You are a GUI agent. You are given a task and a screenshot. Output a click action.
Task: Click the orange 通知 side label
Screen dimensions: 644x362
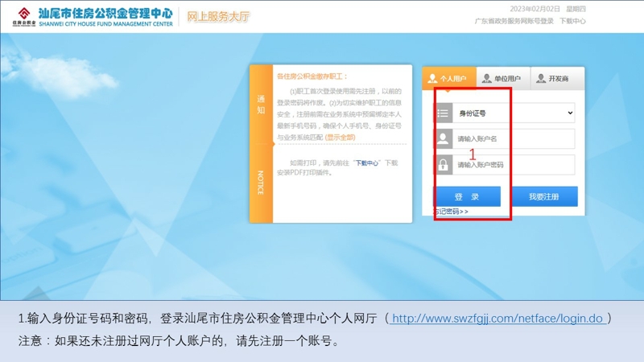(261, 105)
